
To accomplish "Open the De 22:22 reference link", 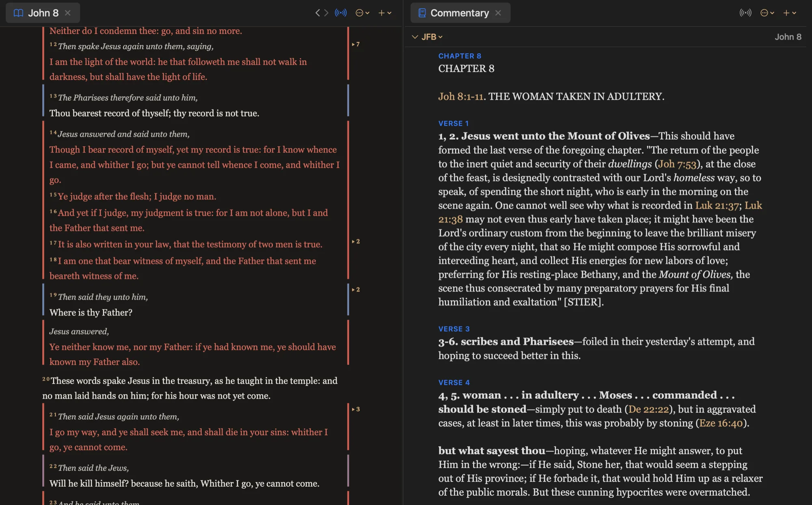I will tap(648, 410).
